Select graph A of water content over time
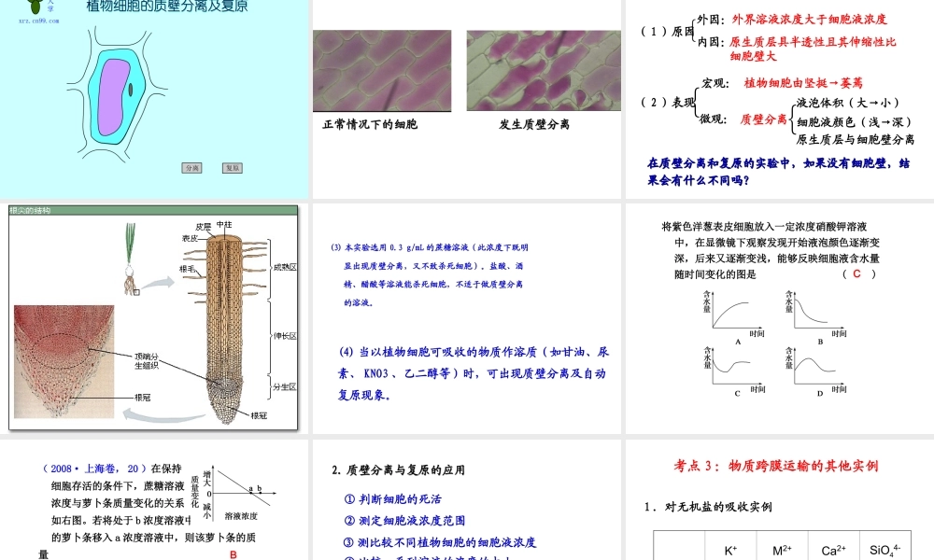The image size is (934, 560). click(x=734, y=317)
